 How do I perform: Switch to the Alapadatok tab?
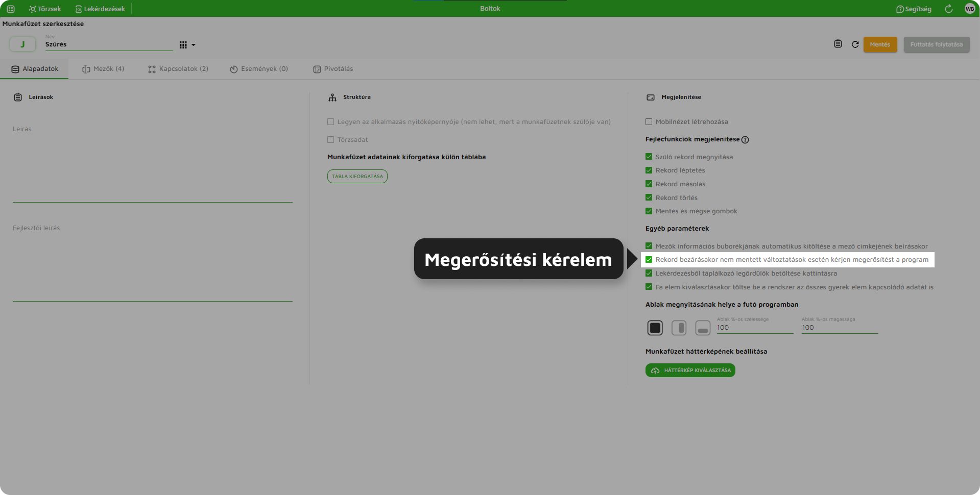(35, 69)
